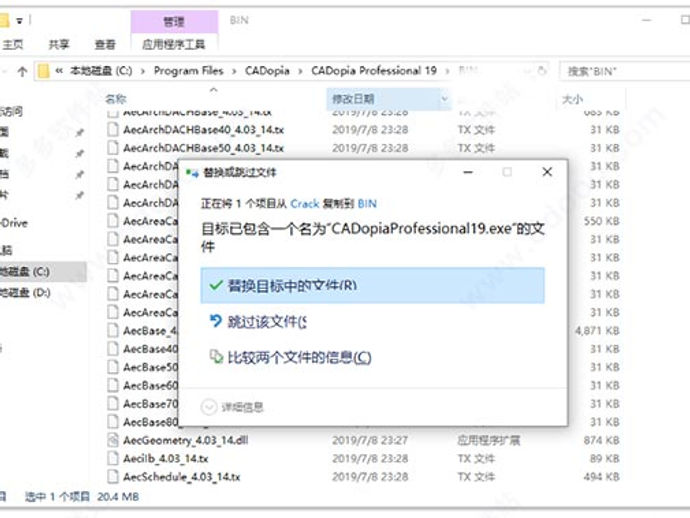Image resolution: width=690 pixels, height=518 pixels.
Task: Open the 应用程序工具 tab
Action: coord(173,44)
